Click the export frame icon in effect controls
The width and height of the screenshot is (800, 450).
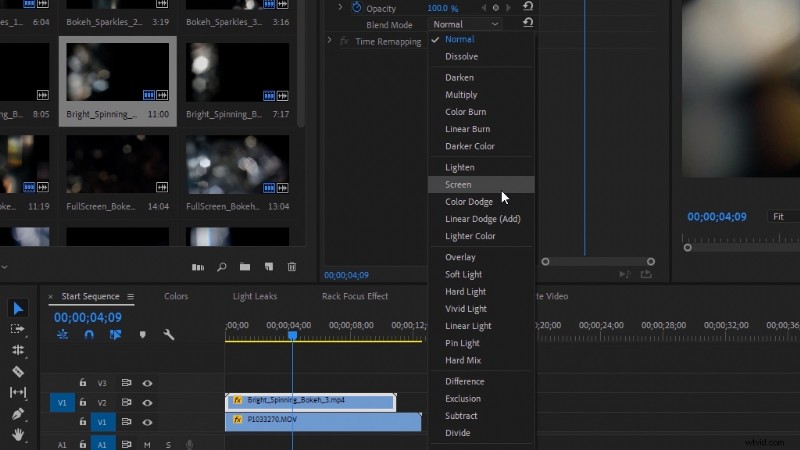[x=646, y=274]
